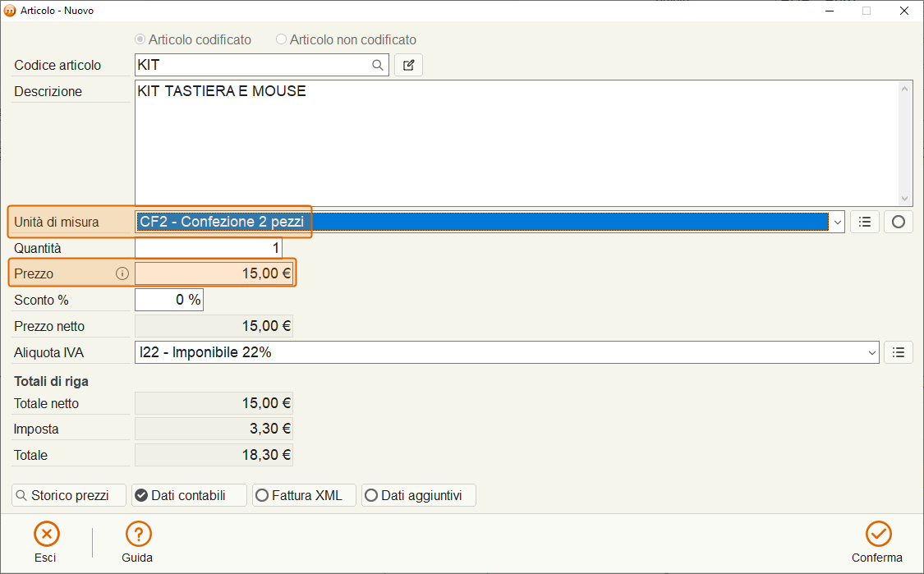This screenshot has width=924, height=574.
Task: Click the Totale netto value field
Action: tap(214, 403)
